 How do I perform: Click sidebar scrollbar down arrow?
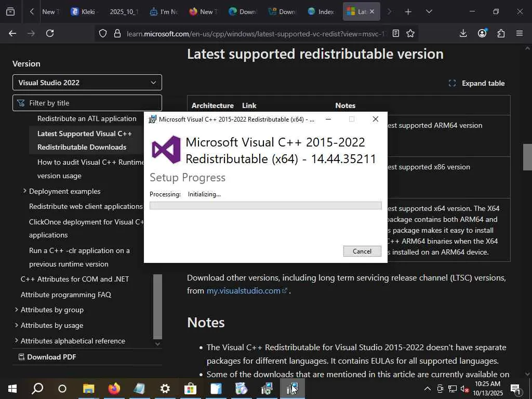click(x=157, y=344)
